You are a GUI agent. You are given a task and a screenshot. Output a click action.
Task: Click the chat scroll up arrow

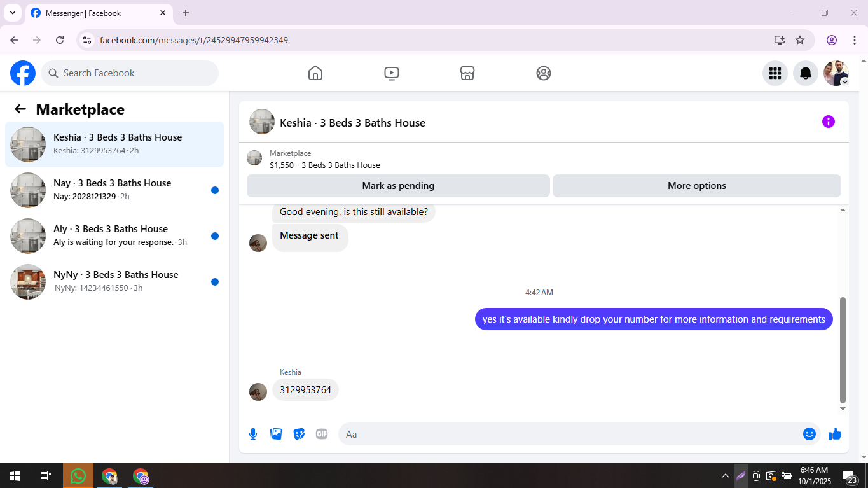(843, 210)
